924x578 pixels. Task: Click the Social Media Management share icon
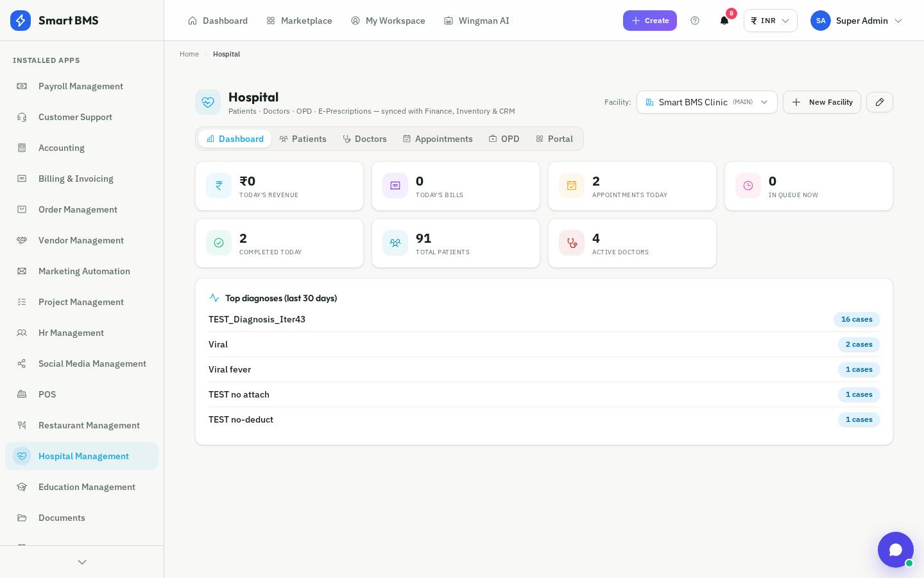(x=22, y=363)
